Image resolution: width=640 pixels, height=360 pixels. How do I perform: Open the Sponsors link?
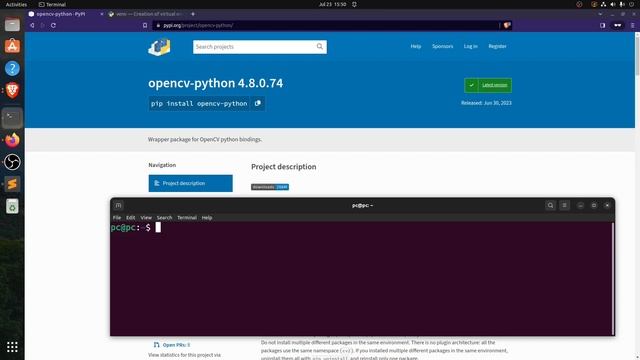point(442,47)
